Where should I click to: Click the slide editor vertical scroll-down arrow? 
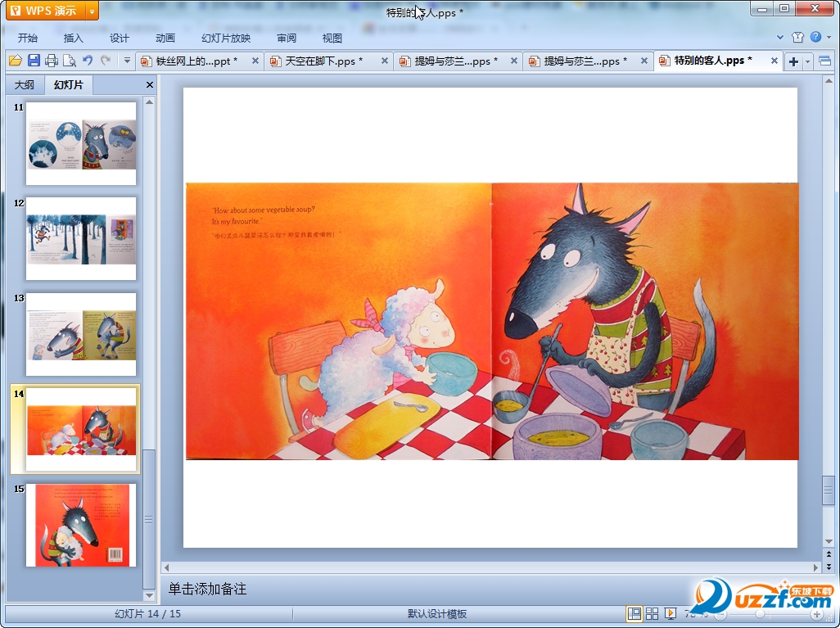coord(829,542)
